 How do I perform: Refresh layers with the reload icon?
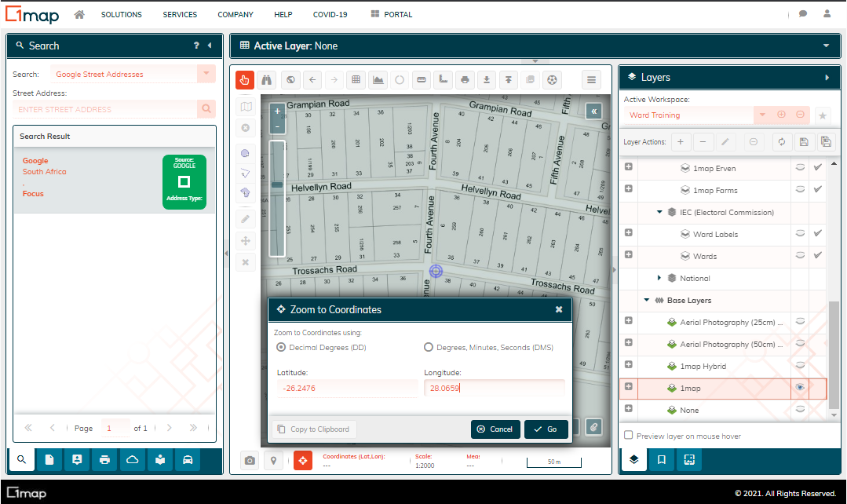pos(782,142)
